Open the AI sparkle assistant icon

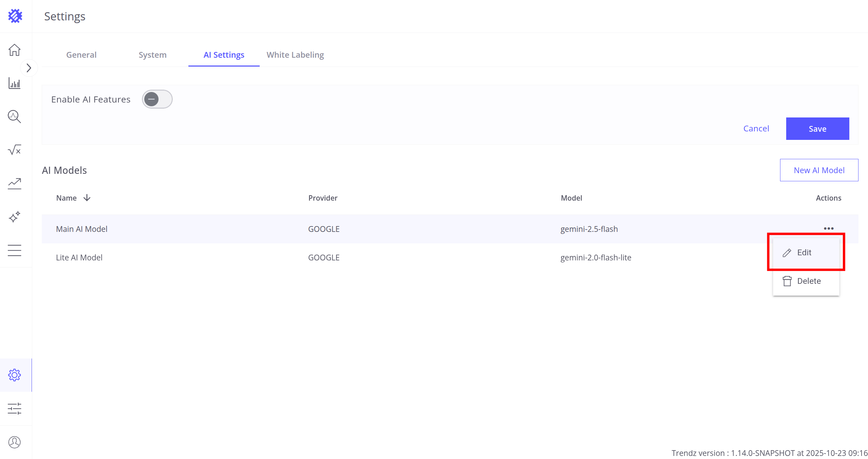(x=15, y=217)
